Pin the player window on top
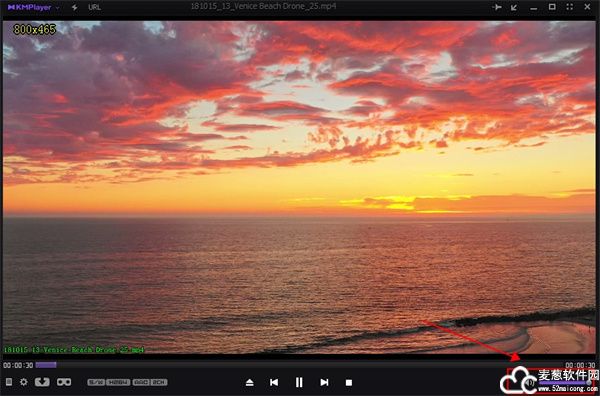The width and height of the screenshot is (600, 396). tap(497, 7)
